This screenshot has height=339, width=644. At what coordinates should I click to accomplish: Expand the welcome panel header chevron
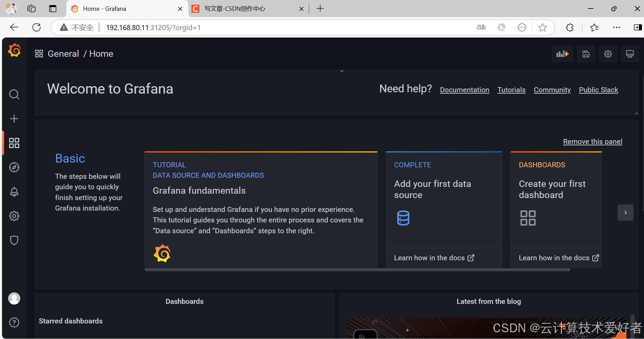coord(342,71)
